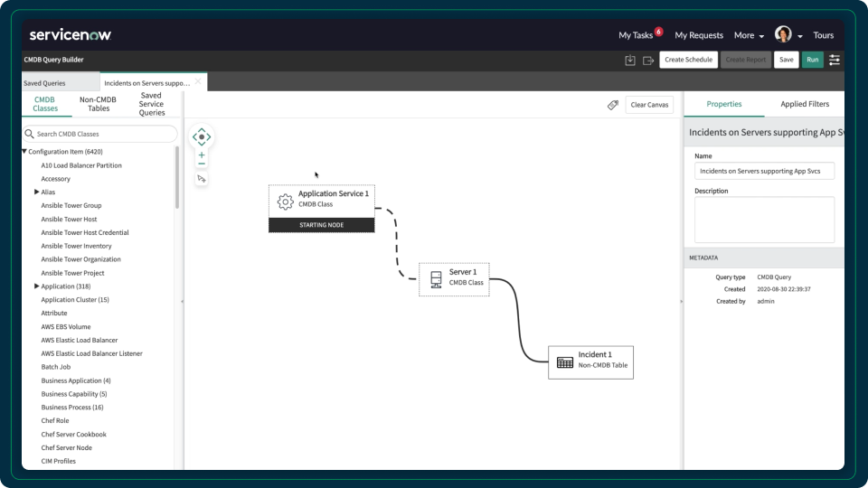Select AWS EBS Volume
868x488 pixels.
pyautogui.click(x=65, y=326)
